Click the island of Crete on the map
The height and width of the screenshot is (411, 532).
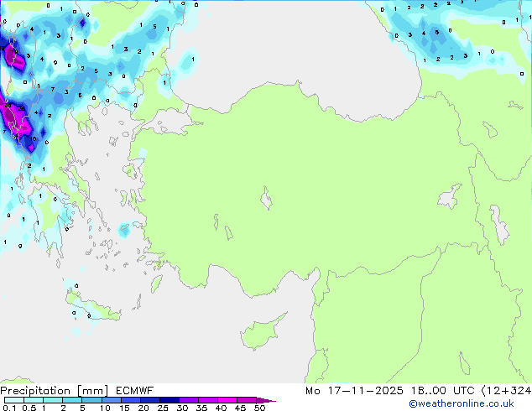point(92,308)
